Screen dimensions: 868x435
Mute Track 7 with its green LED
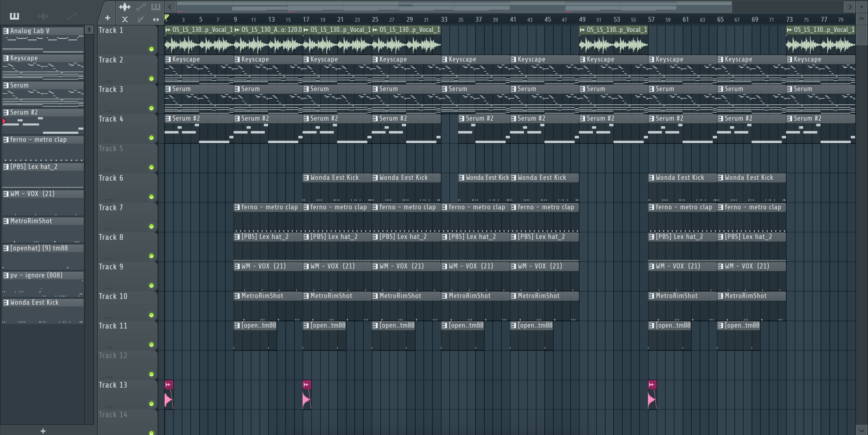152,227
